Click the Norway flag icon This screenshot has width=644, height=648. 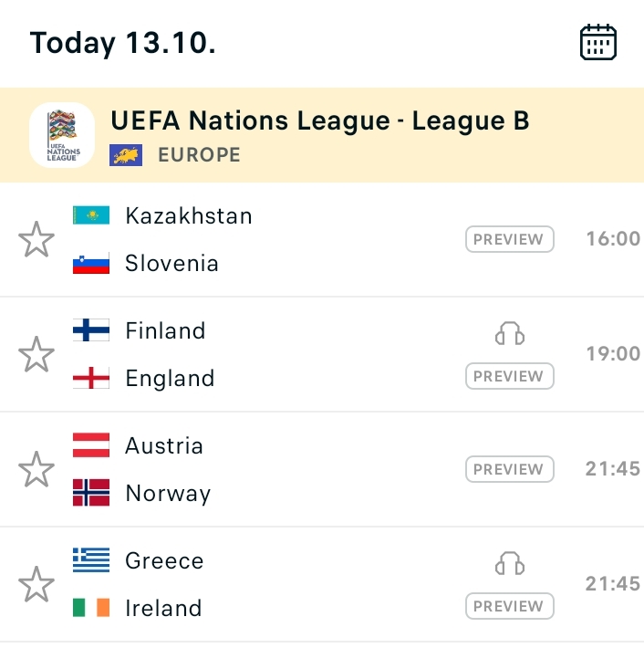click(x=91, y=493)
